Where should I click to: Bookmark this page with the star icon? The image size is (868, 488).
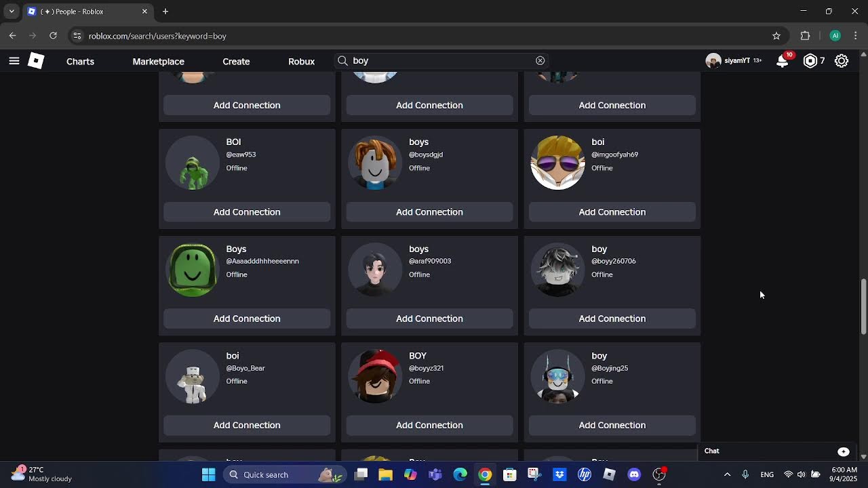(x=776, y=36)
